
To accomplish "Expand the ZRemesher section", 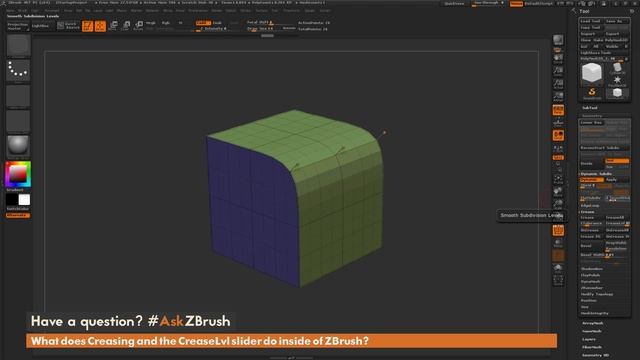I will [592, 288].
